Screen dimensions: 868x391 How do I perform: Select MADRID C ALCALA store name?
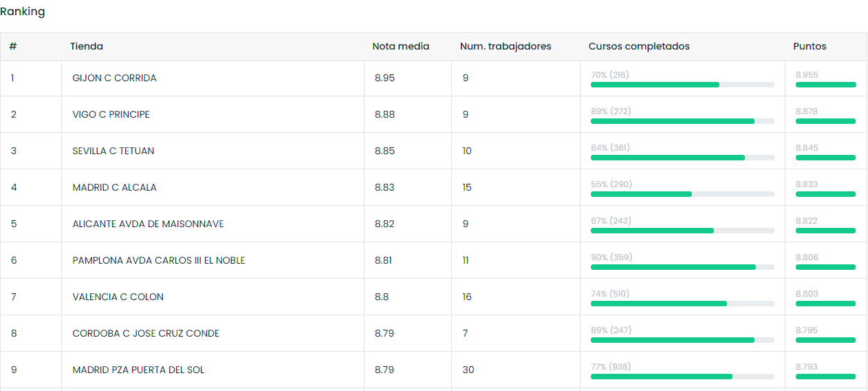coord(114,188)
